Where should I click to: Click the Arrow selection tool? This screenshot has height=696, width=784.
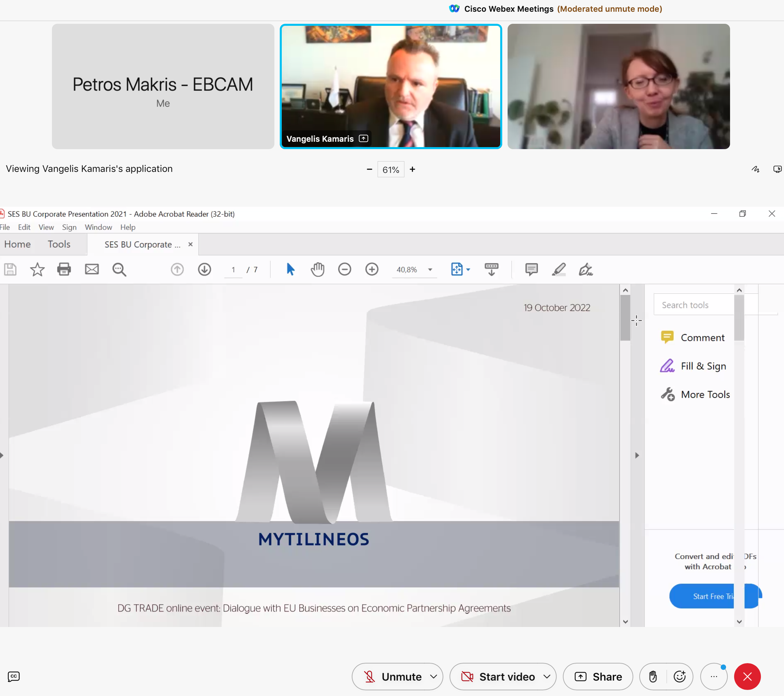point(288,269)
